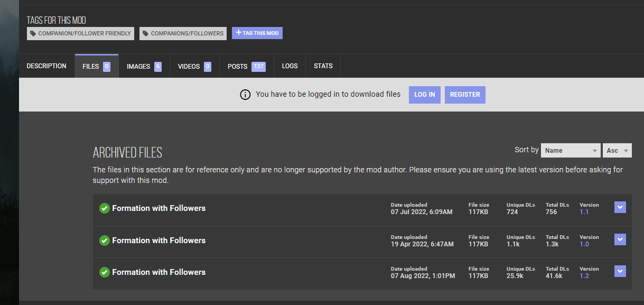Open the Logs tab
Screen dimensions: 644x305
click(290, 66)
